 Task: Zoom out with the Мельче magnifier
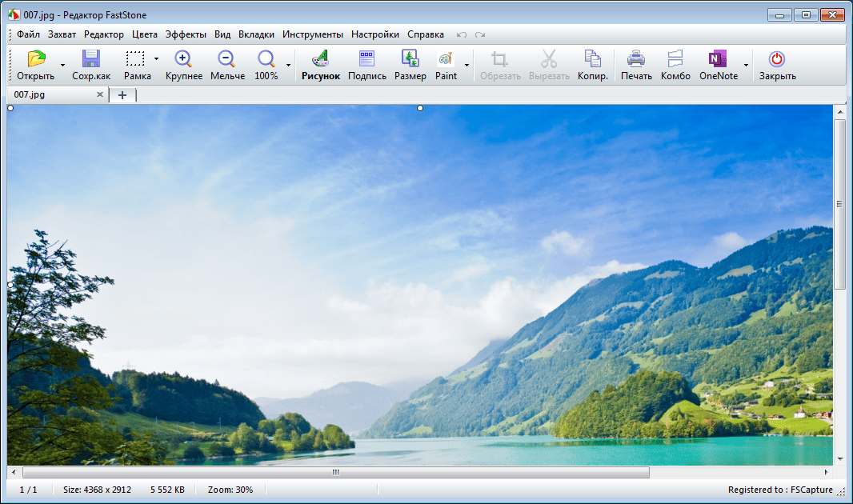226,58
